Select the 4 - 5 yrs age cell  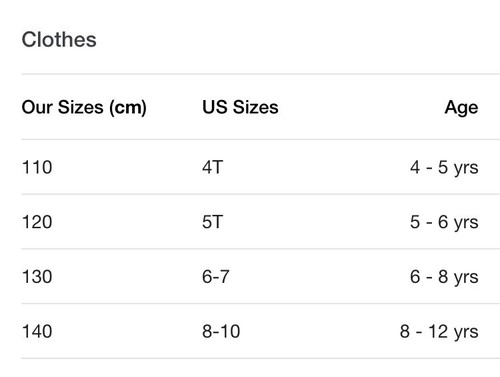tap(444, 168)
